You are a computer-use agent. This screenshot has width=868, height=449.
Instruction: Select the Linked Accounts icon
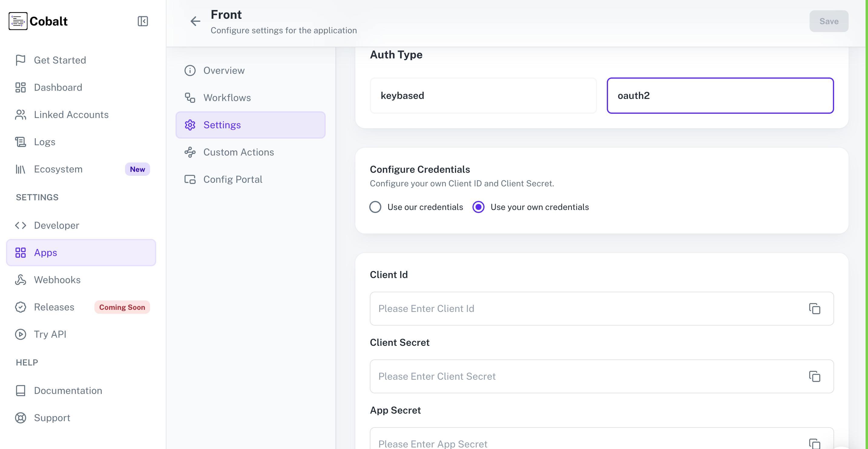point(21,115)
